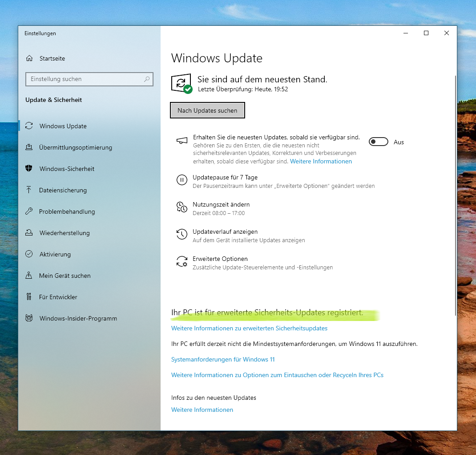Minimize the Einstellungen window
The width and height of the screenshot is (476, 455).
[406, 33]
